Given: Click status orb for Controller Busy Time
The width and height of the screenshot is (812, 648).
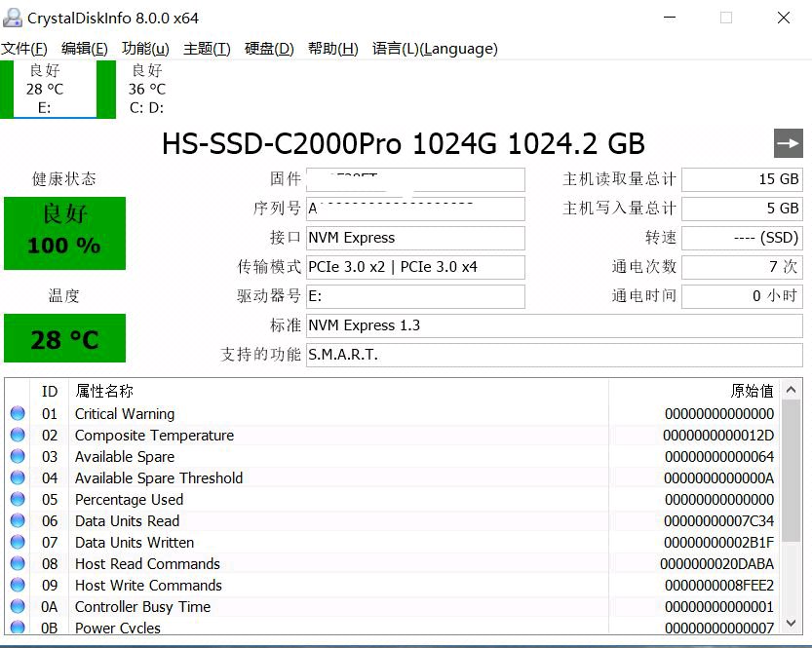Looking at the screenshot, I should coord(18,605).
